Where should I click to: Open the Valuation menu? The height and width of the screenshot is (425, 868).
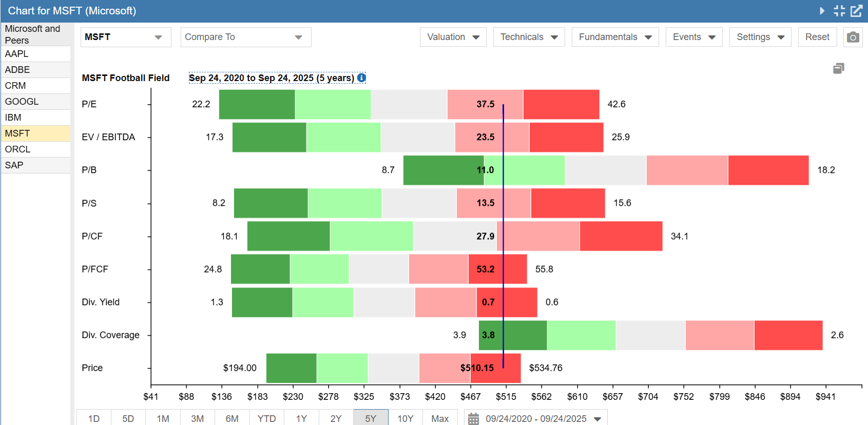453,37
